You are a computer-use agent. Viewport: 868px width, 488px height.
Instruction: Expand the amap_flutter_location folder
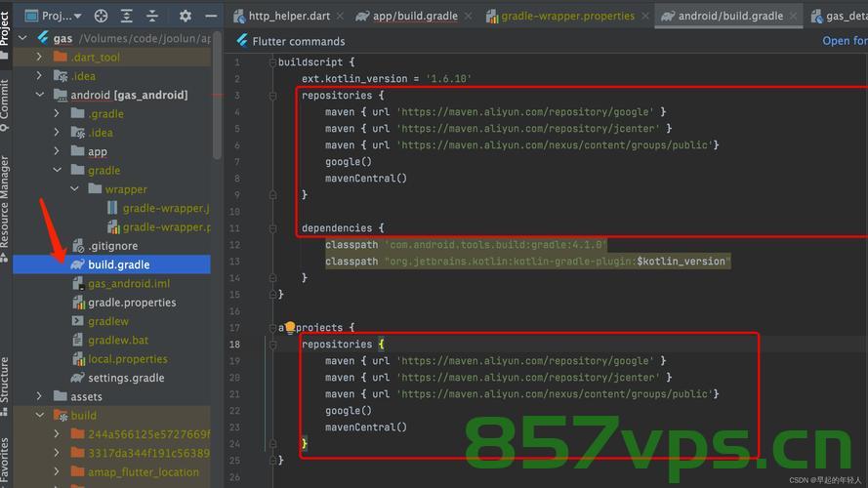(x=57, y=472)
